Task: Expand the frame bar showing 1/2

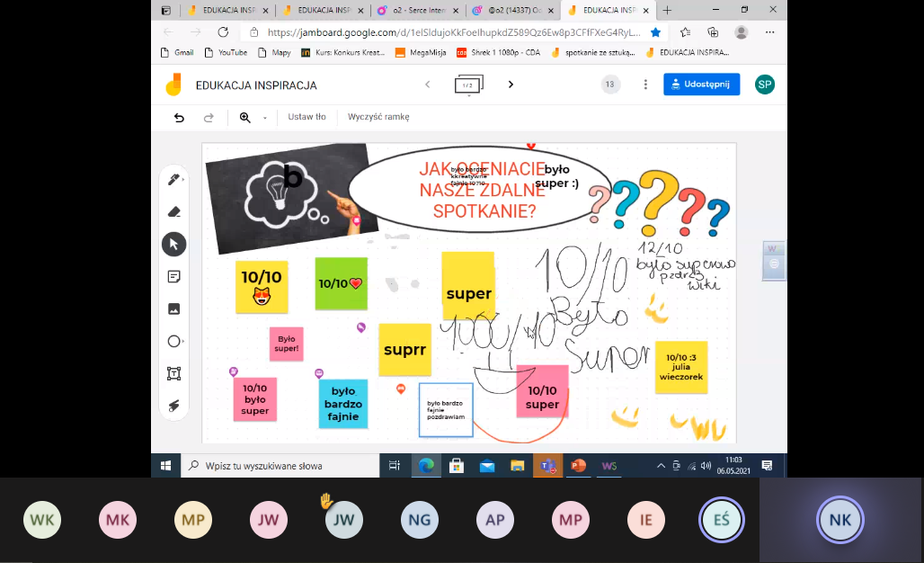Action: coord(468,85)
